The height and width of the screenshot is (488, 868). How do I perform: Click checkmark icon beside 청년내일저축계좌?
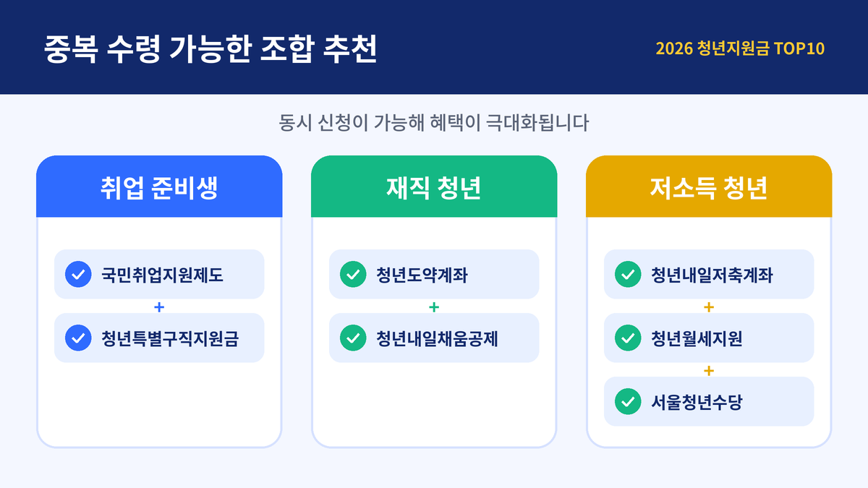(x=627, y=275)
